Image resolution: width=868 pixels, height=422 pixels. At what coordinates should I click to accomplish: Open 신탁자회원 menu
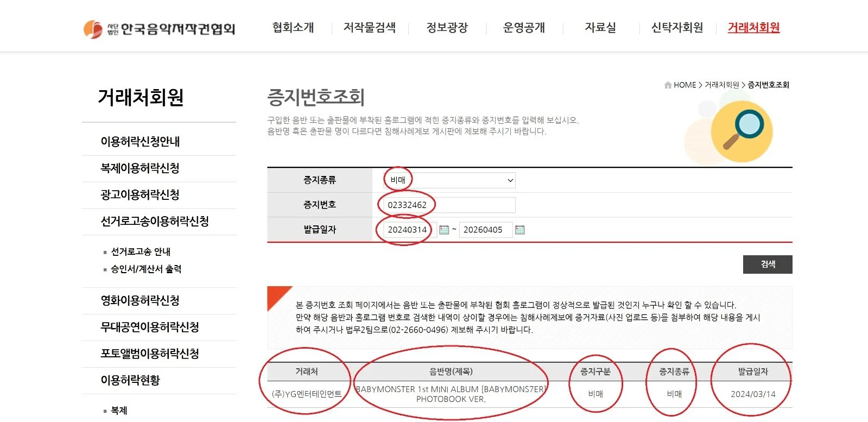pyautogui.click(x=677, y=28)
